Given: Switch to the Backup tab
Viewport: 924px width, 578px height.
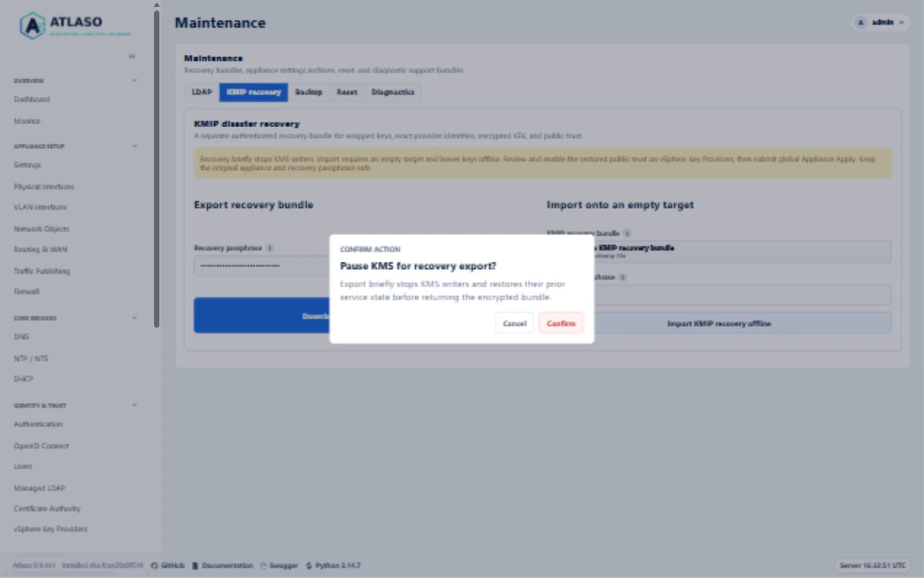Looking at the screenshot, I should click(308, 92).
